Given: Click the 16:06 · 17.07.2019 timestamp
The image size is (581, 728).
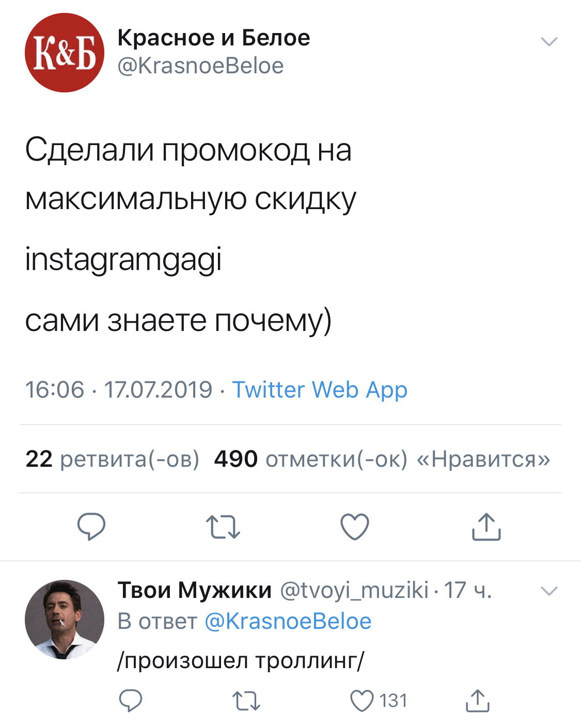Looking at the screenshot, I should point(119,390).
